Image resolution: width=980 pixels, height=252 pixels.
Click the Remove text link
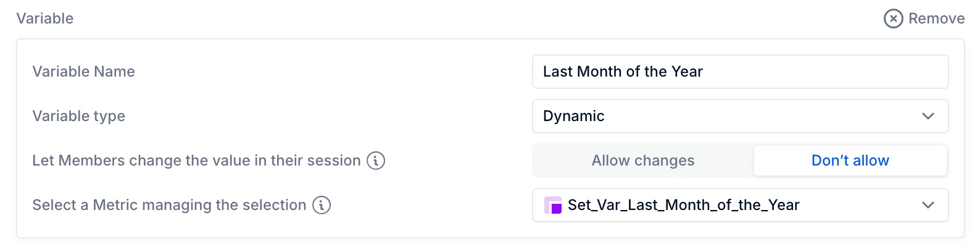point(936,19)
